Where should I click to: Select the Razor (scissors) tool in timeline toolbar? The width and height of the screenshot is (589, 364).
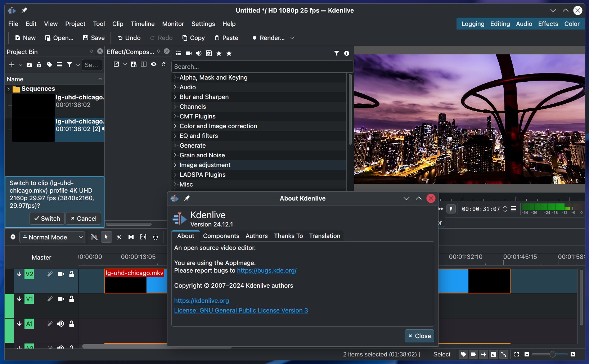(x=119, y=237)
